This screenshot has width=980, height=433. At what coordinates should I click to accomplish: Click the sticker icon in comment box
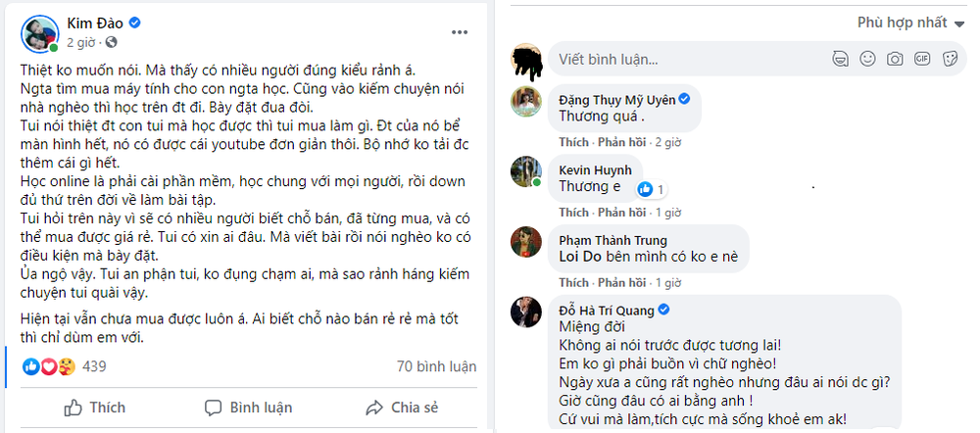click(949, 59)
